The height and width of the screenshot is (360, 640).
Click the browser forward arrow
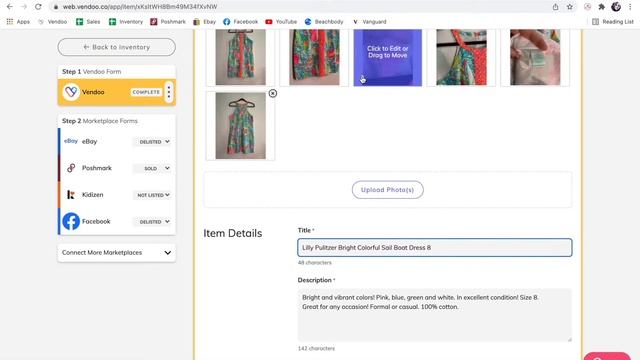[24, 7]
